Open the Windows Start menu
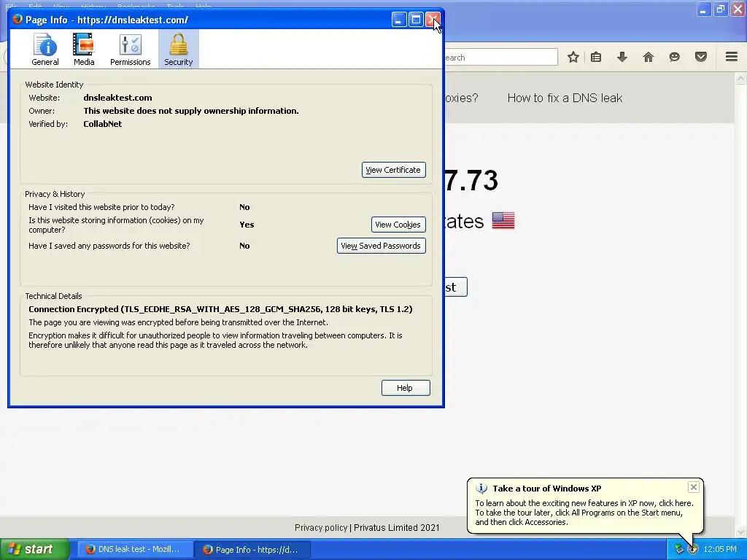Image resolution: width=747 pixels, height=560 pixels. 34,549
